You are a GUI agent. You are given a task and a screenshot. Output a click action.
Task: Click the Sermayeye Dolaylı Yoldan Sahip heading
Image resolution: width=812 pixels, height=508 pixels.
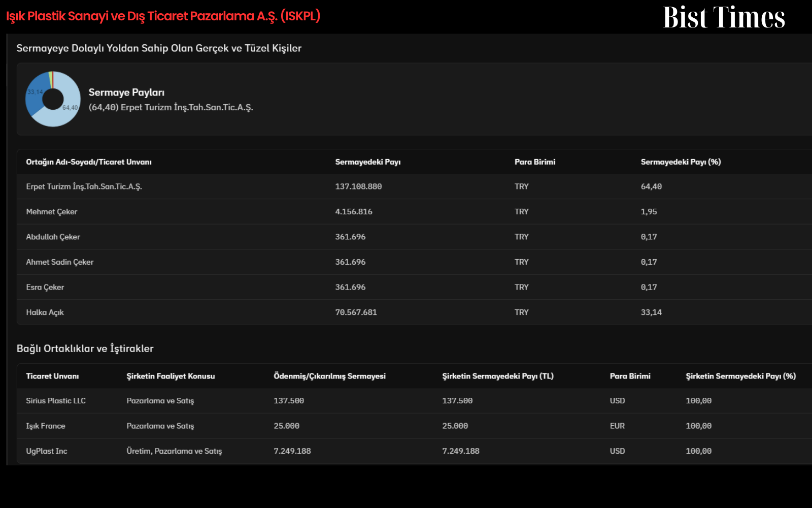pyautogui.click(x=159, y=48)
